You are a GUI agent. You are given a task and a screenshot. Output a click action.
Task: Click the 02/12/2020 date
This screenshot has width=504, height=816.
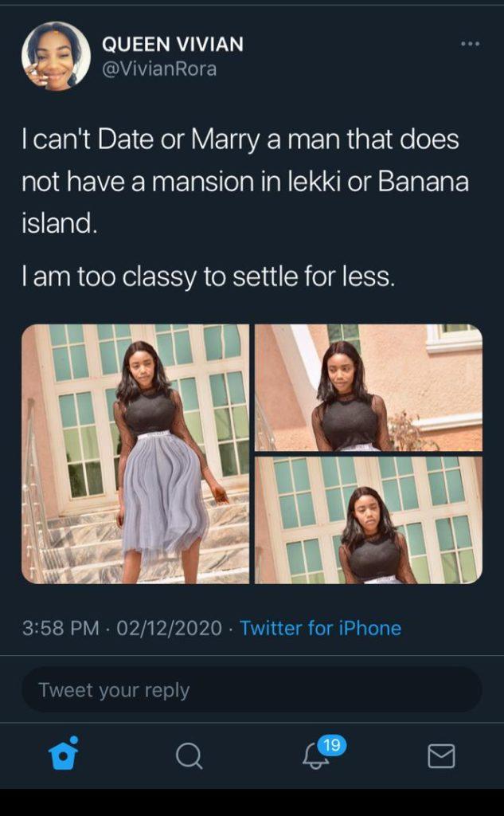point(169,628)
